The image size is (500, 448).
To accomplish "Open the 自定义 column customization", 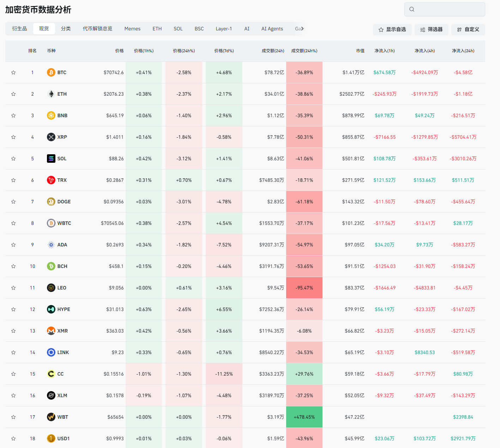I will tap(468, 30).
